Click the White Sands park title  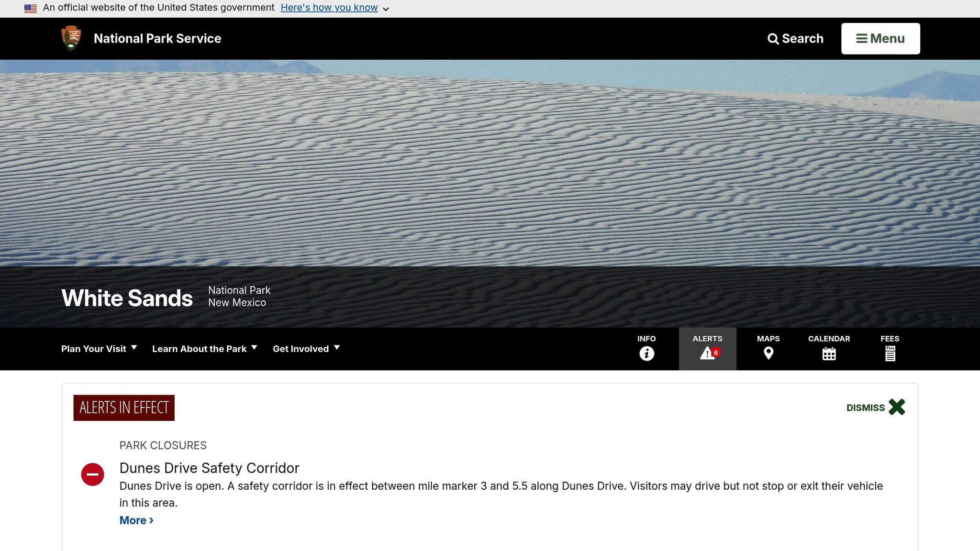point(127,298)
